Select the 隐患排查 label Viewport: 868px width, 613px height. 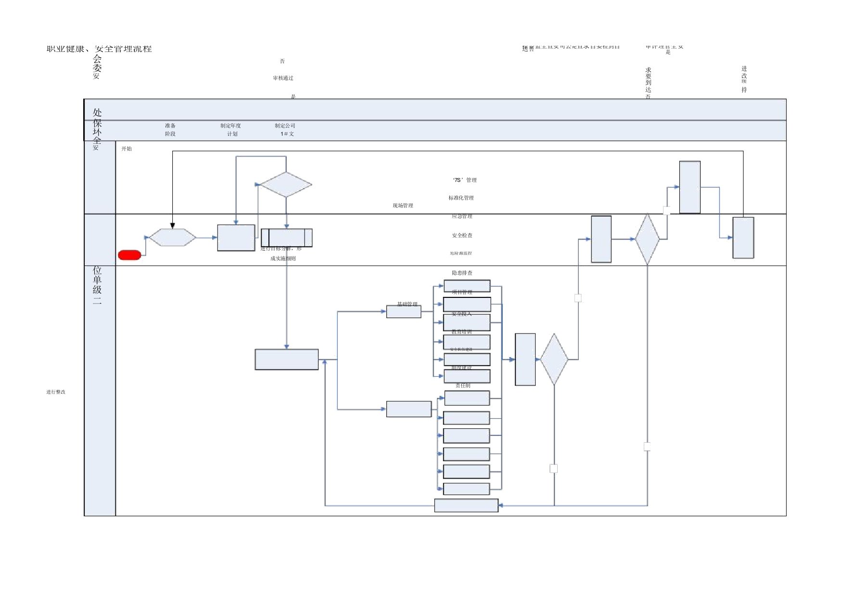462,273
